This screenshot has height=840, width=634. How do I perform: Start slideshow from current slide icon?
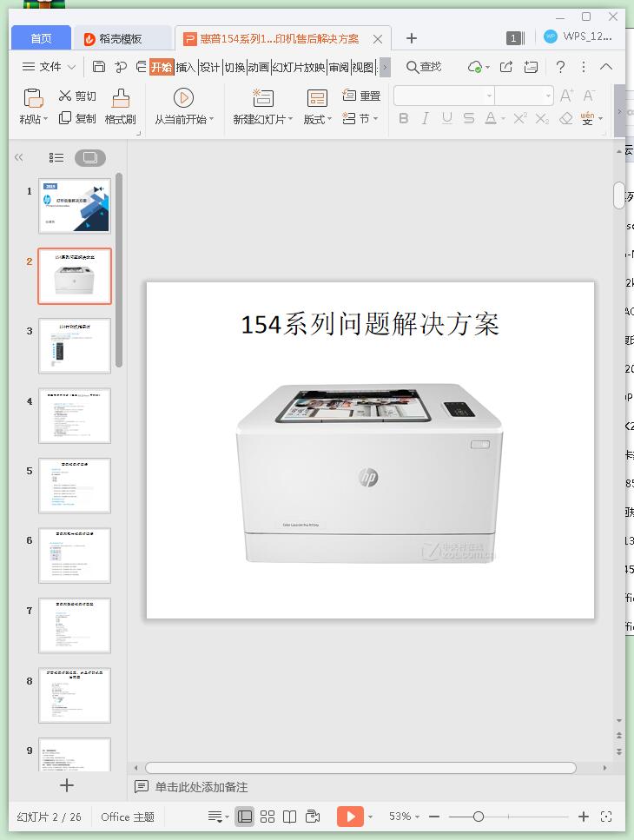pos(183,98)
